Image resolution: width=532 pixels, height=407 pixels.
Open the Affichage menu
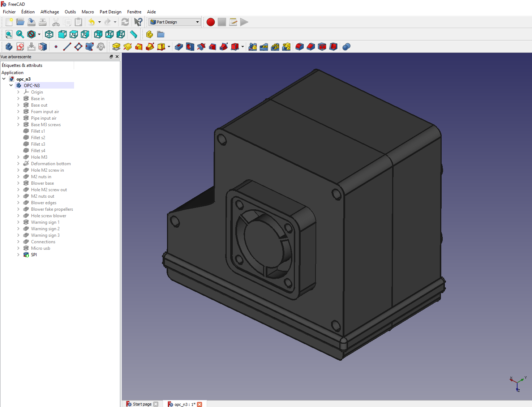[x=50, y=12]
